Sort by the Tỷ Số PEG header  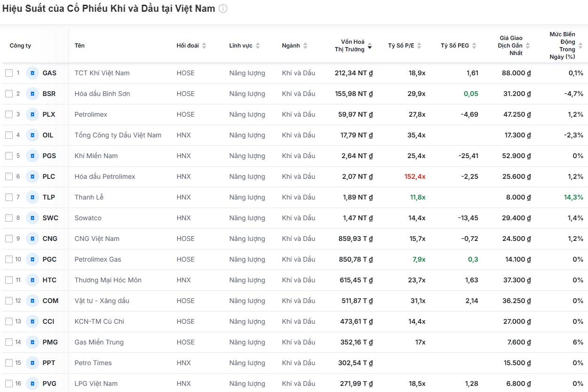click(474, 46)
